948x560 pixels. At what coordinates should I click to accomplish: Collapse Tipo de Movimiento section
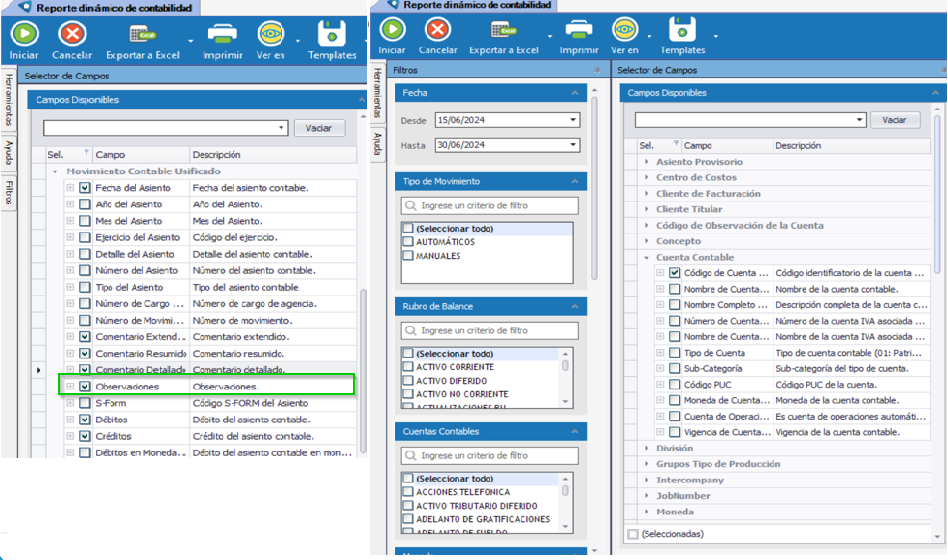[575, 181]
